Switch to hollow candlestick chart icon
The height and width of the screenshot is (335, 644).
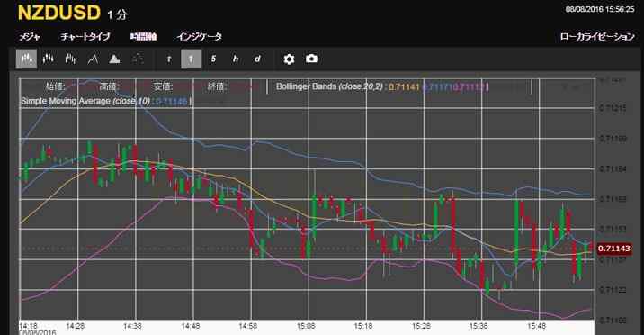click(x=48, y=59)
